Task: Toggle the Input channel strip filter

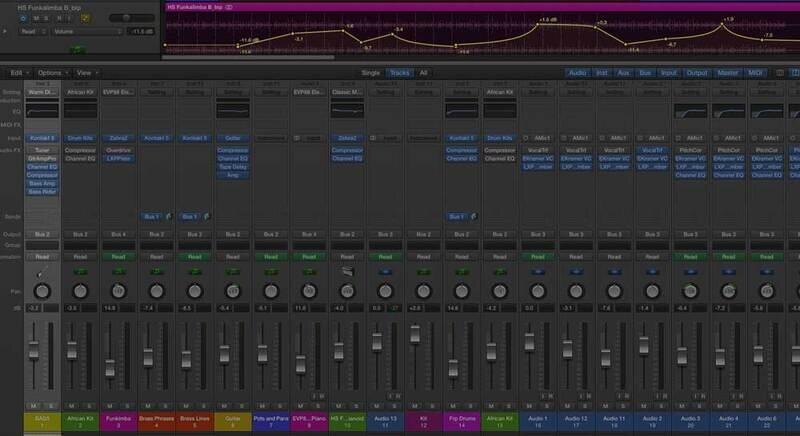Action: pos(668,73)
